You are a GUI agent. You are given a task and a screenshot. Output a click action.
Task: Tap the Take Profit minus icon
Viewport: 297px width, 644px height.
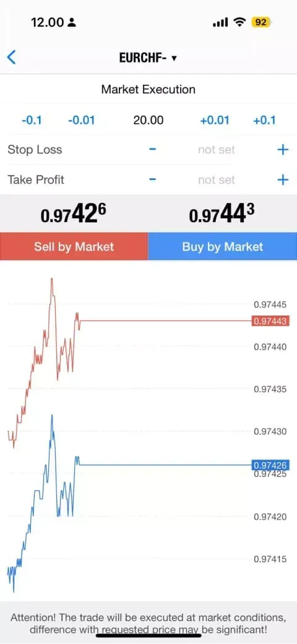pyautogui.click(x=152, y=179)
